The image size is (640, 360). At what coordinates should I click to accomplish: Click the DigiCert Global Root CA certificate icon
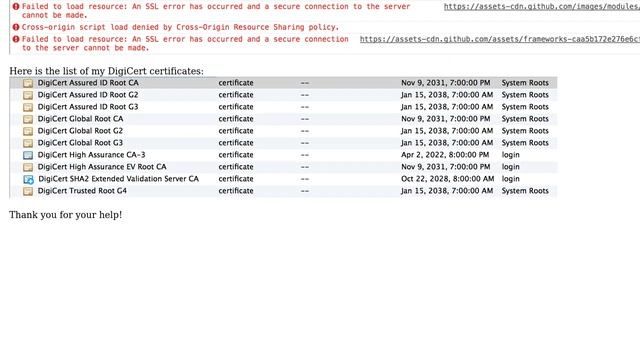pyautogui.click(x=28, y=119)
